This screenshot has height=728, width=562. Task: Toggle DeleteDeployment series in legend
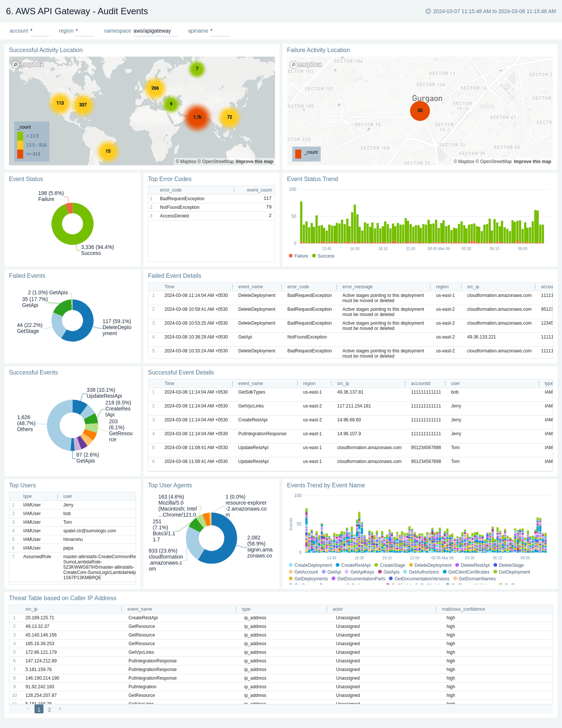coord(430,565)
